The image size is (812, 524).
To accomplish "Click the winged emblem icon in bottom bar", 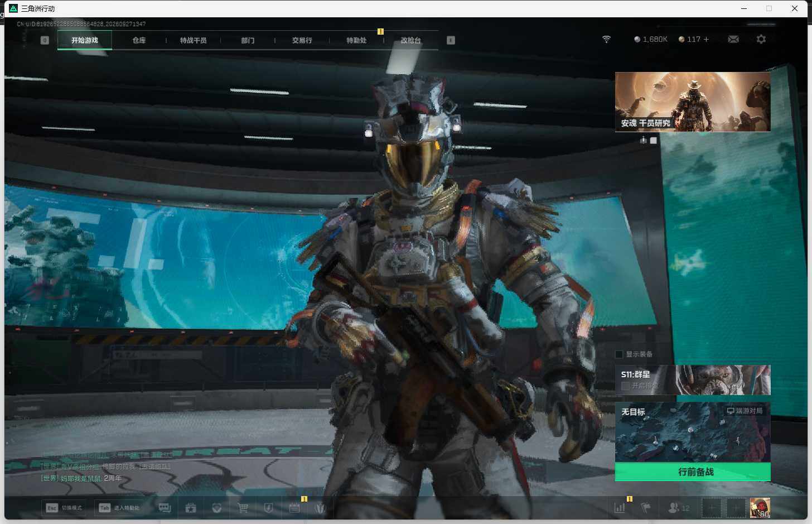I will (x=320, y=508).
